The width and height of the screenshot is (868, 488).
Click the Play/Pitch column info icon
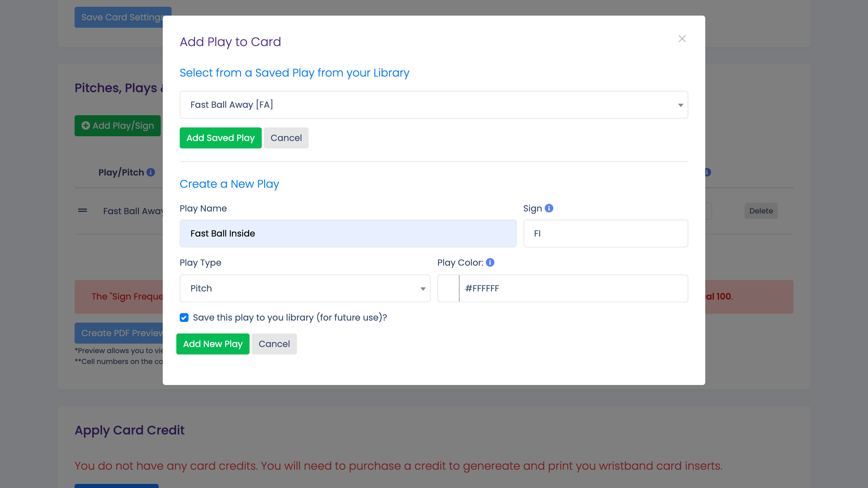150,172
